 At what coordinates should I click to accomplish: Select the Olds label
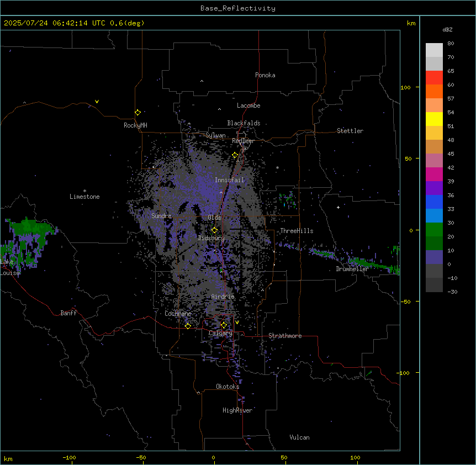tap(214, 218)
